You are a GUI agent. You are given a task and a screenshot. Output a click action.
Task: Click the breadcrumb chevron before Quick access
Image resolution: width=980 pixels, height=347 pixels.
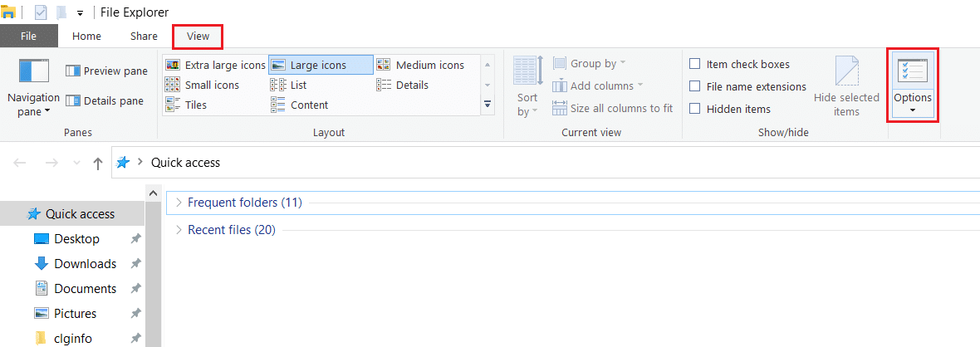click(140, 163)
